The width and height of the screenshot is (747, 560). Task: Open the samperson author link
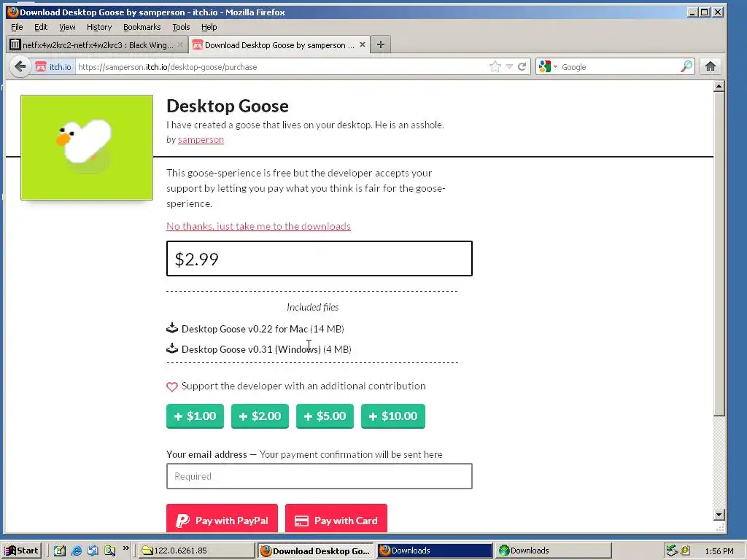pos(201,139)
